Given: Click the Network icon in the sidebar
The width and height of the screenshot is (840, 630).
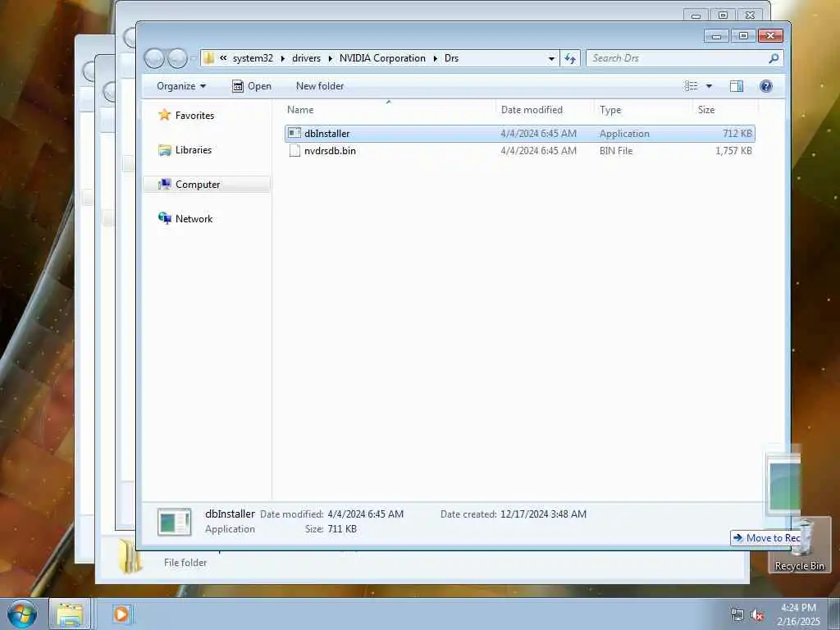Looking at the screenshot, I should 164,218.
